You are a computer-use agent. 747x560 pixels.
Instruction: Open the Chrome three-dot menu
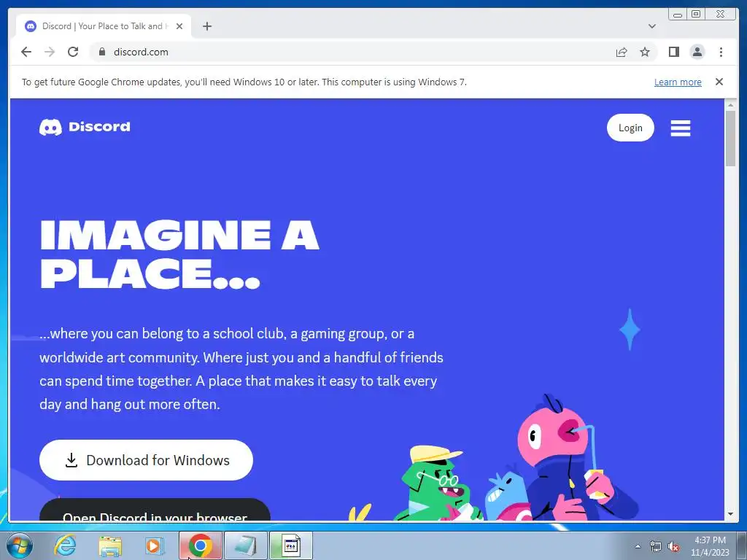[x=721, y=52]
